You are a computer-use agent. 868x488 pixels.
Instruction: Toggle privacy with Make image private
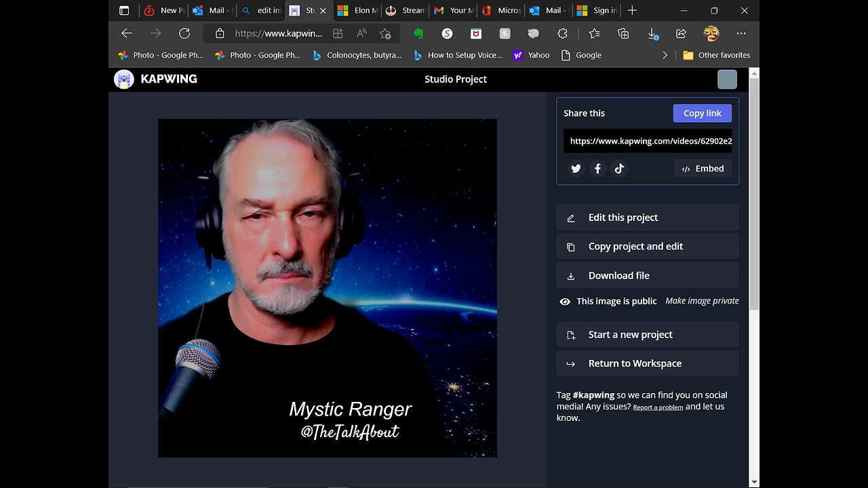click(x=702, y=301)
